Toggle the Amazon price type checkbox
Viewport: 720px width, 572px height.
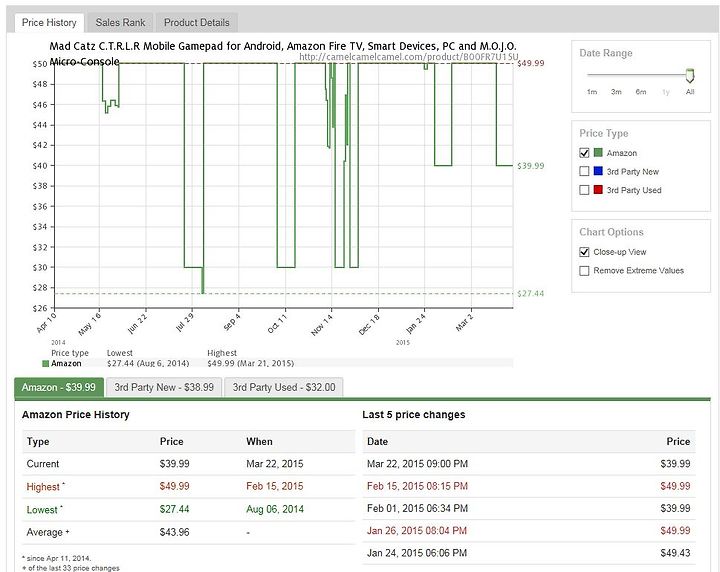[x=584, y=153]
